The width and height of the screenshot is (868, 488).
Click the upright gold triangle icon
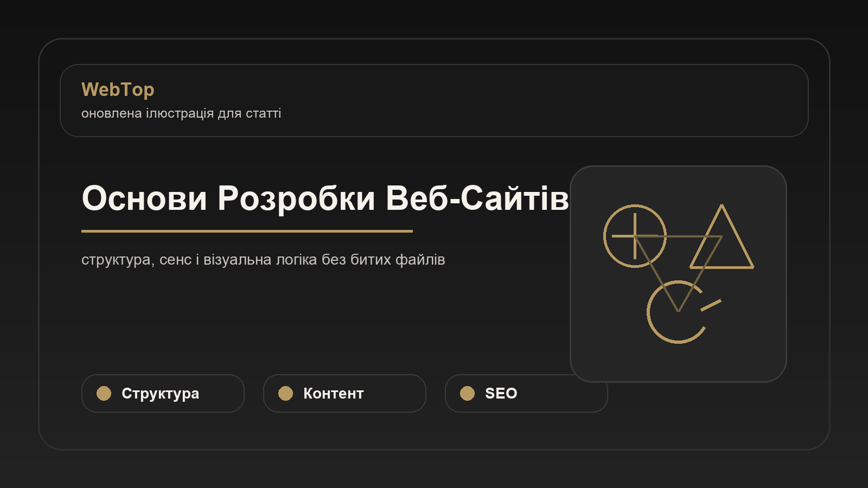722,236
